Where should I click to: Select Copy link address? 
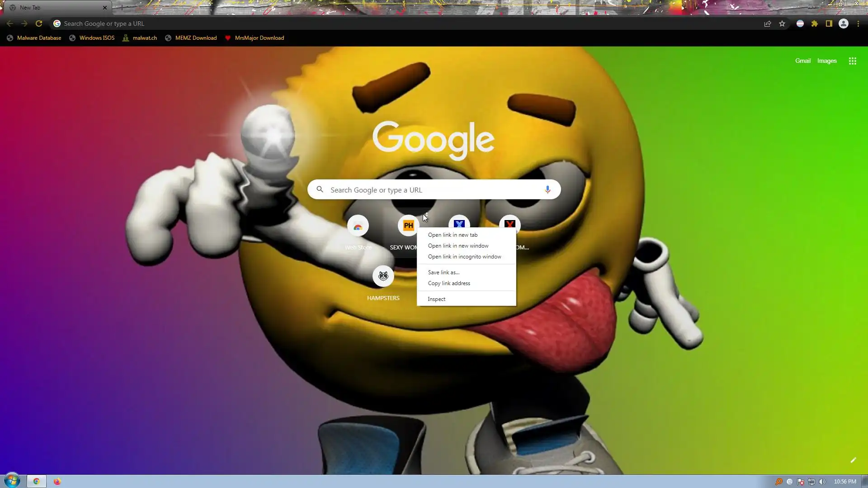click(449, 283)
